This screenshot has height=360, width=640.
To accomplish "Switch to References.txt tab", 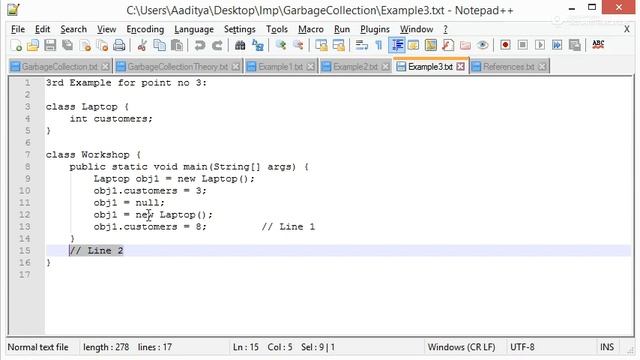I will pos(509,67).
